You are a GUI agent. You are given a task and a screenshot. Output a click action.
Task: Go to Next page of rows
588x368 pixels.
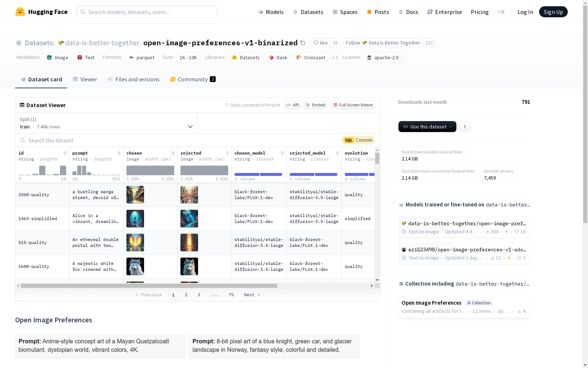252,295
